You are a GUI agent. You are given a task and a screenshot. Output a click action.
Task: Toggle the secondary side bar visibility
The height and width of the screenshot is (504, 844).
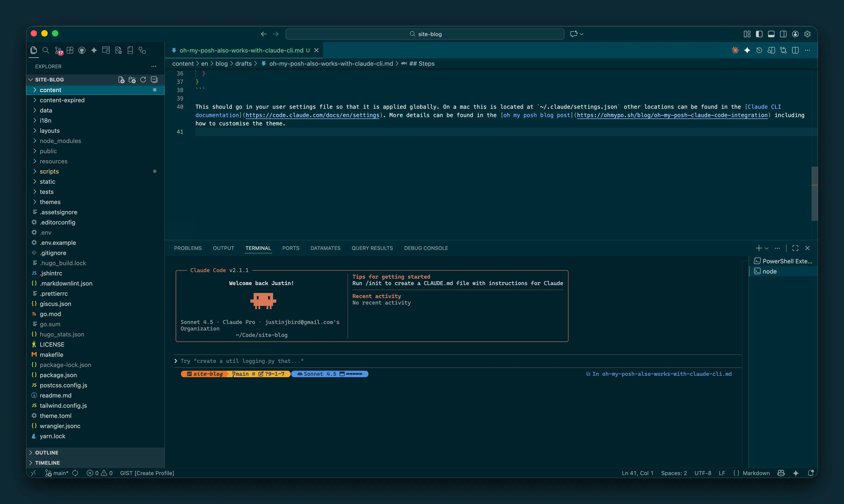783,34
